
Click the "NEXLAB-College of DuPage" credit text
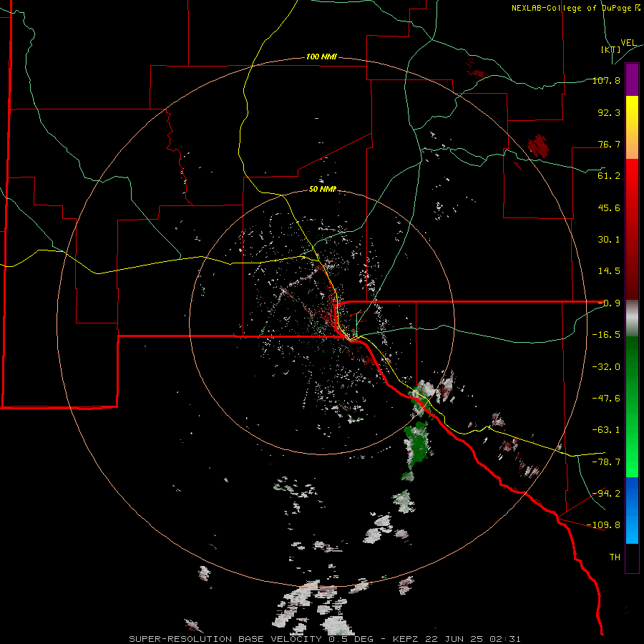click(x=572, y=8)
